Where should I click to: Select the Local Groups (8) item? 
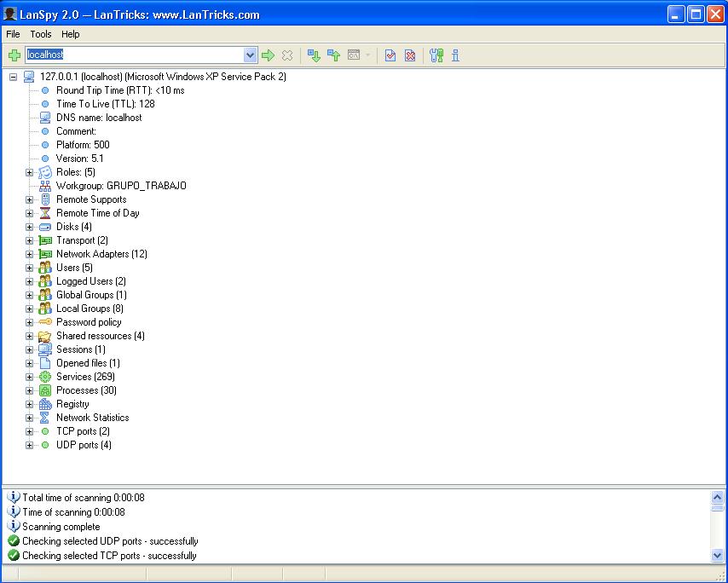tap(90, 309)
